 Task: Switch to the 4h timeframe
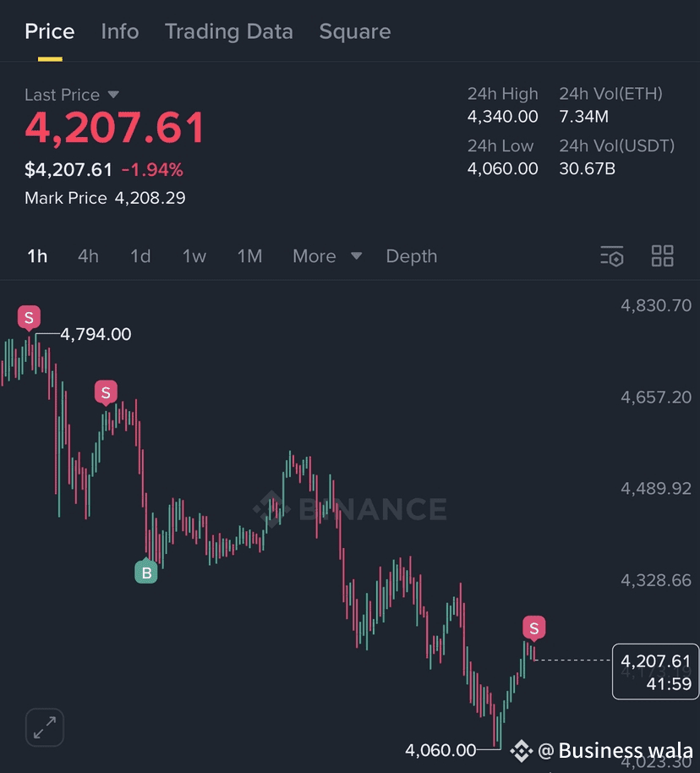coord(88,256)
